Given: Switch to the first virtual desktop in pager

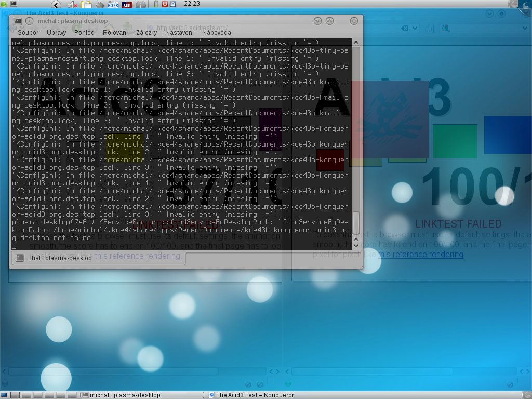Looking at the screenshot, I should pos(15,395).
